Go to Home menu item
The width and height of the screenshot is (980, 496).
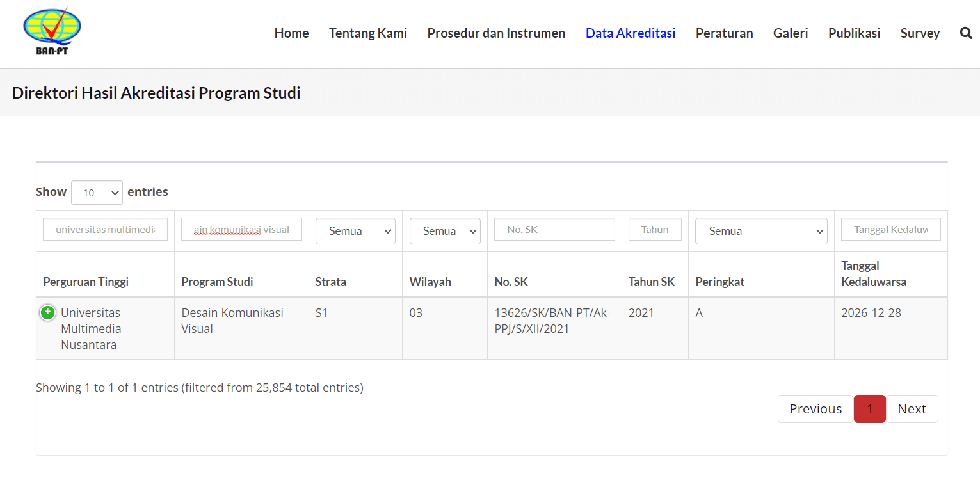click(x=291, y=33)
